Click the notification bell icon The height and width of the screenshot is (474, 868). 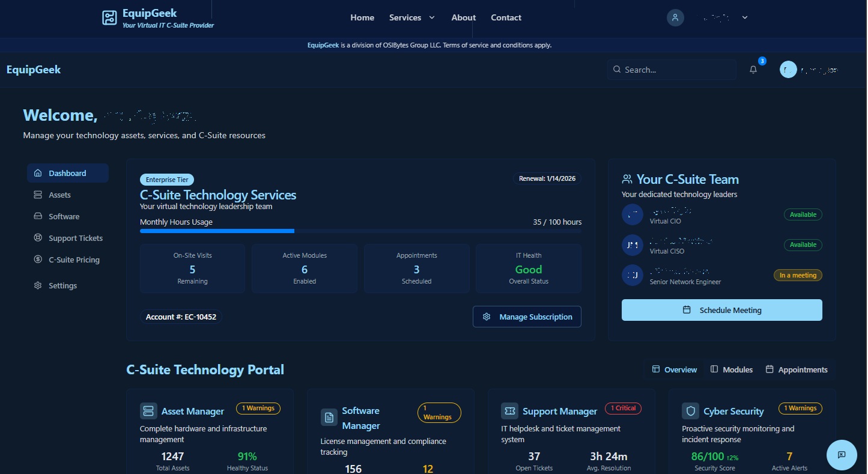[x=753, y=70]
